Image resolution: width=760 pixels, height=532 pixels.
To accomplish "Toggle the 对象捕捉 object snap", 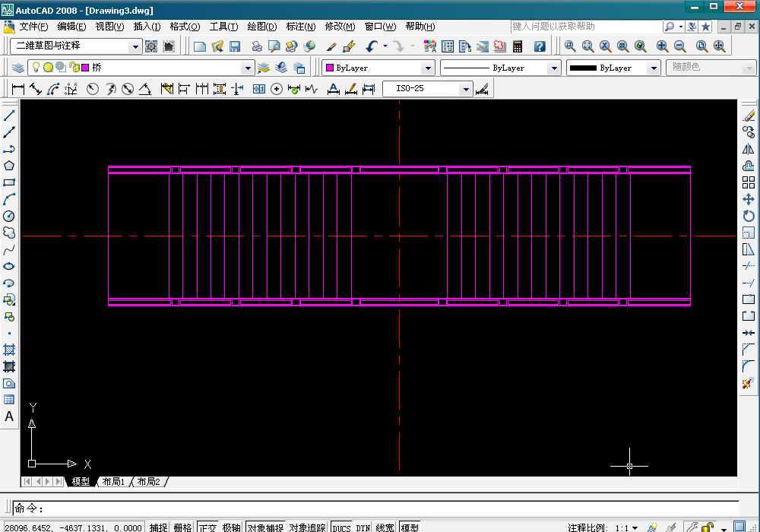I will click(265, 527).
